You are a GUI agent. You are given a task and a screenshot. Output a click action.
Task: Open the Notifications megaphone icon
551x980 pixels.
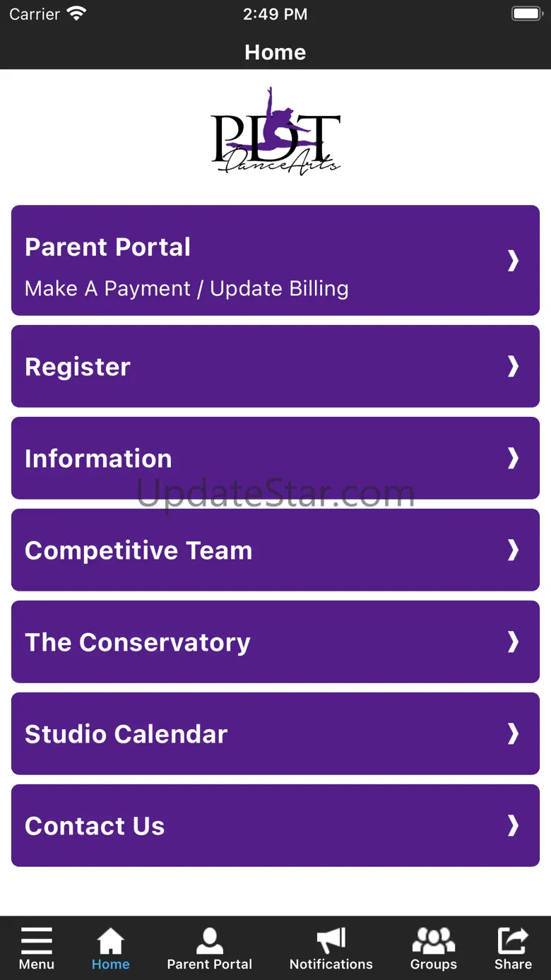point(331,941)
